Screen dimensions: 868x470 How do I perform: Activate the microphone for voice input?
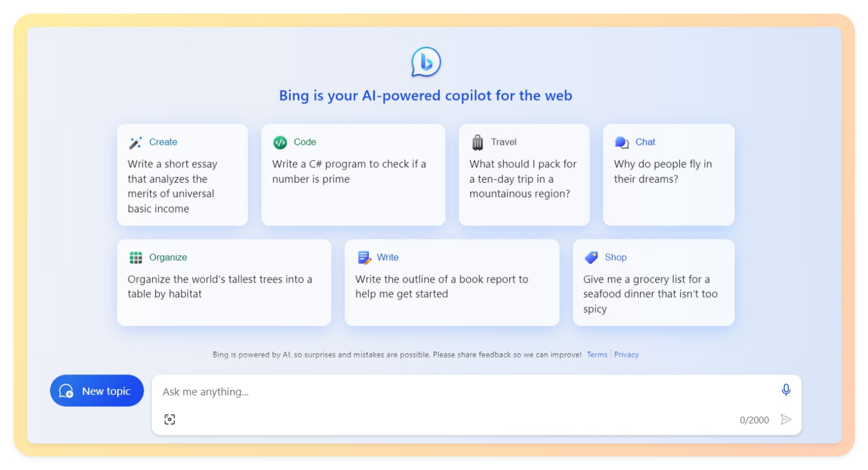tap(786, 390)
